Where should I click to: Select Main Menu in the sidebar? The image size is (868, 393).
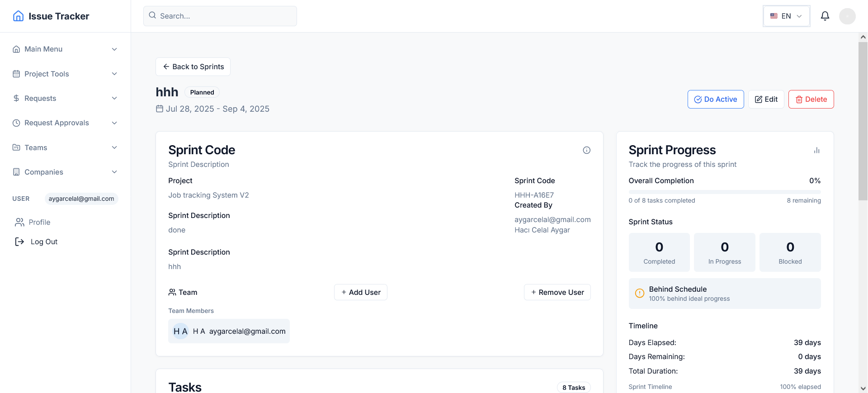coord(65,49)
